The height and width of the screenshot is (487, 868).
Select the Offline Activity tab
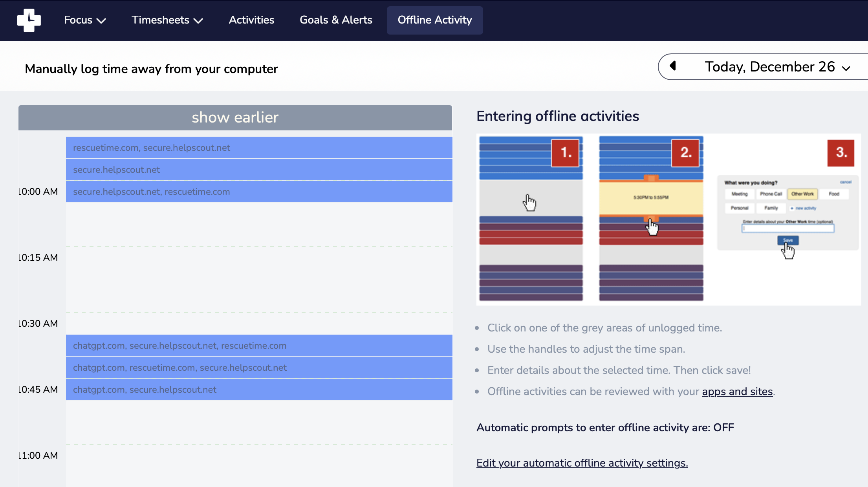(x=434, y=20)
